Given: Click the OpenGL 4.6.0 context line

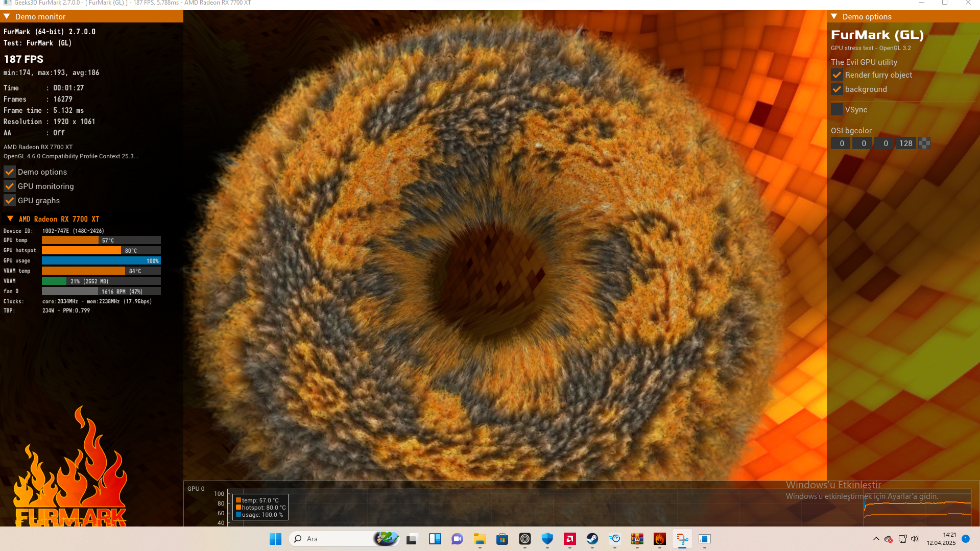Looking at the screenshot, I should tap(71, 156).
